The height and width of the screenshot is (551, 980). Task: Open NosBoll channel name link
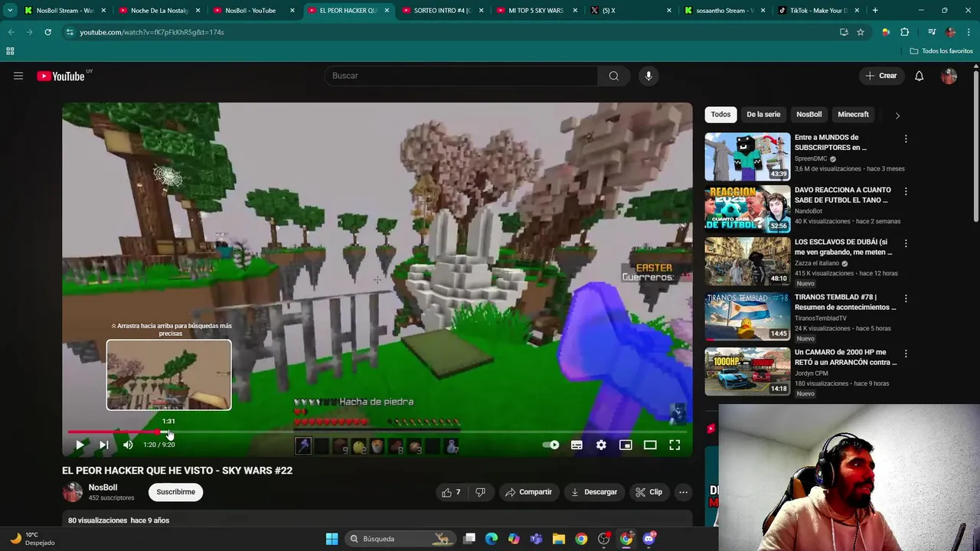point(103,487)
